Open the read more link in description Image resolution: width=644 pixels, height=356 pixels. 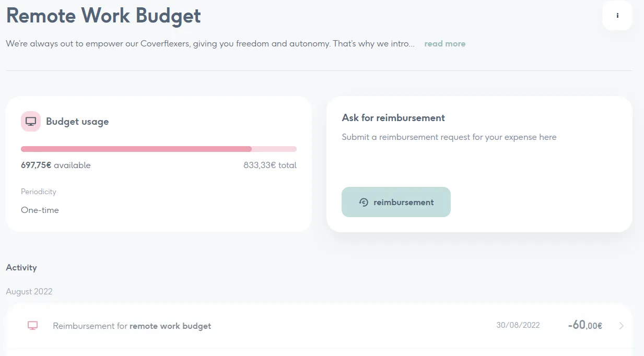tap(444, 44)
